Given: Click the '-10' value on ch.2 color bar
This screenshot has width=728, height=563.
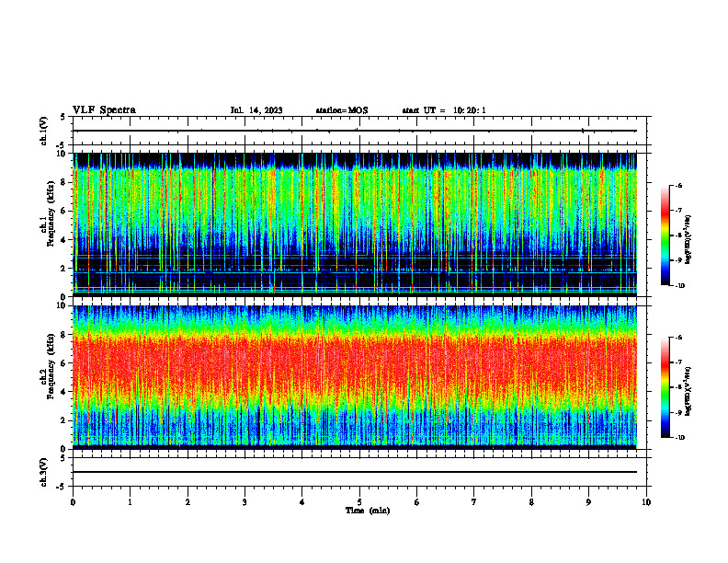Looking at the screenshot, I should [x=679, y=438].
